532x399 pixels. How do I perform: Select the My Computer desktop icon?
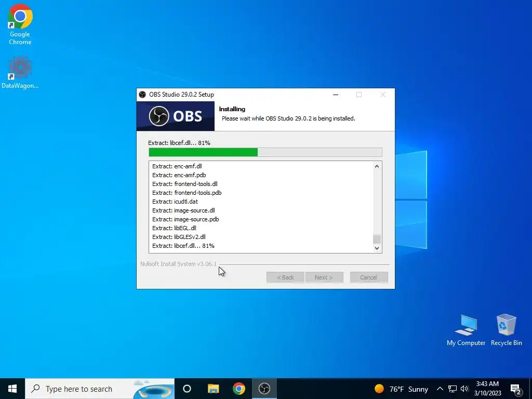pyautogui.click(x=466, y=330)
